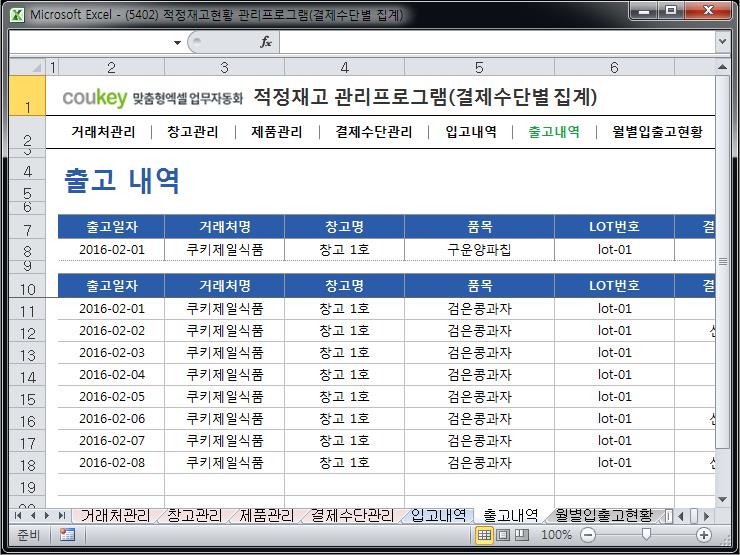Click the 100% zoom level
The image size is (740, 555).
coord(555,535)
